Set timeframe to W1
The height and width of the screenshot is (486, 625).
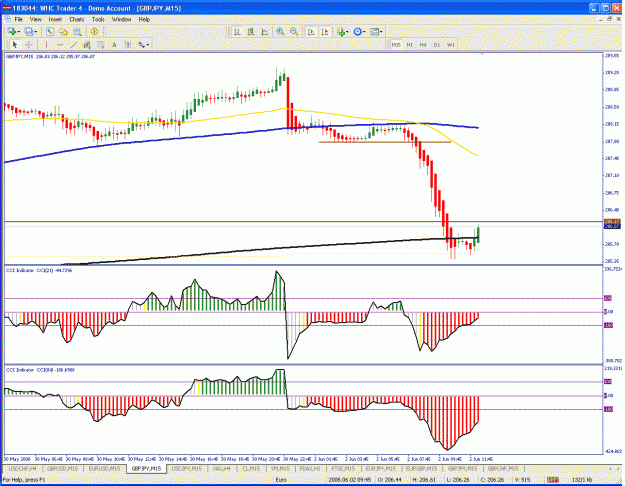point(450,45)
